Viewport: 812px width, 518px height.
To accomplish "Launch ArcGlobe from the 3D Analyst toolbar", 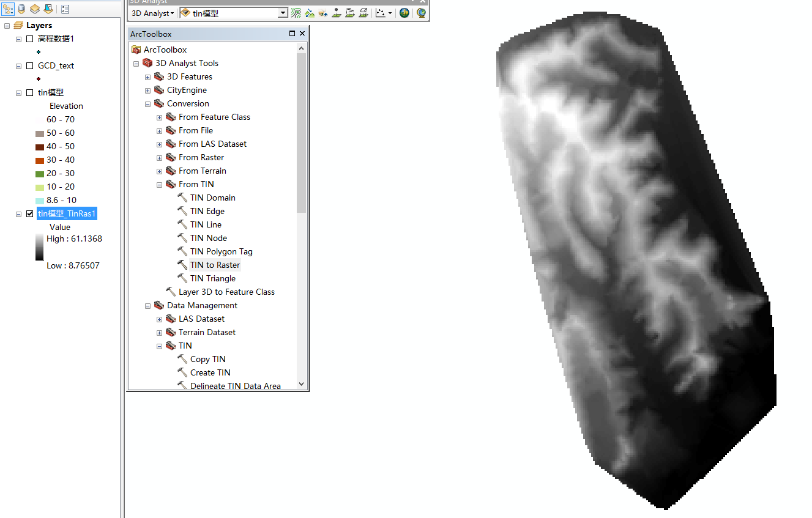I will [x=421, y=13].
